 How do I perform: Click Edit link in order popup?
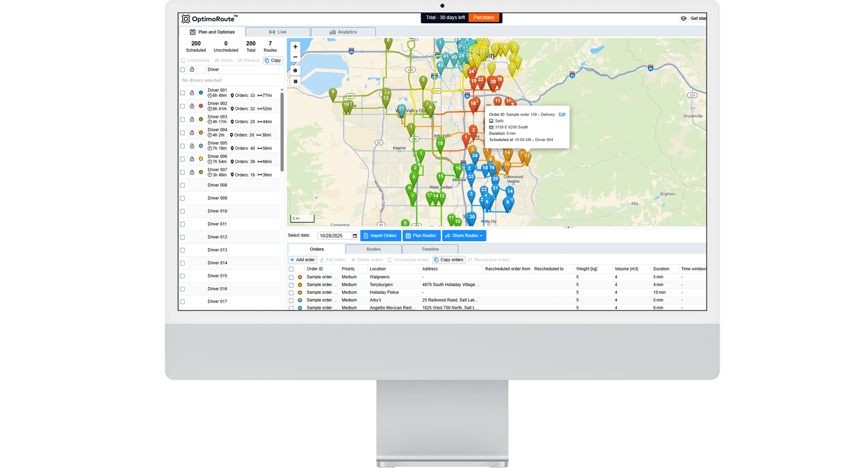(x=562, y=114)
